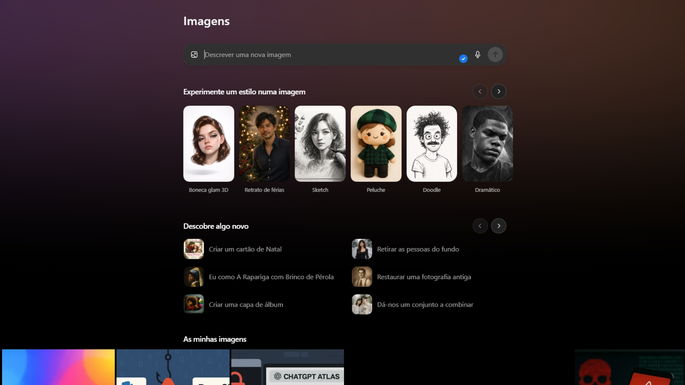Viewport: 685px width, 385px height.
Task: Select the Boneca glam 3D style card
Action: pyautogui.click(x=208, y=144)
